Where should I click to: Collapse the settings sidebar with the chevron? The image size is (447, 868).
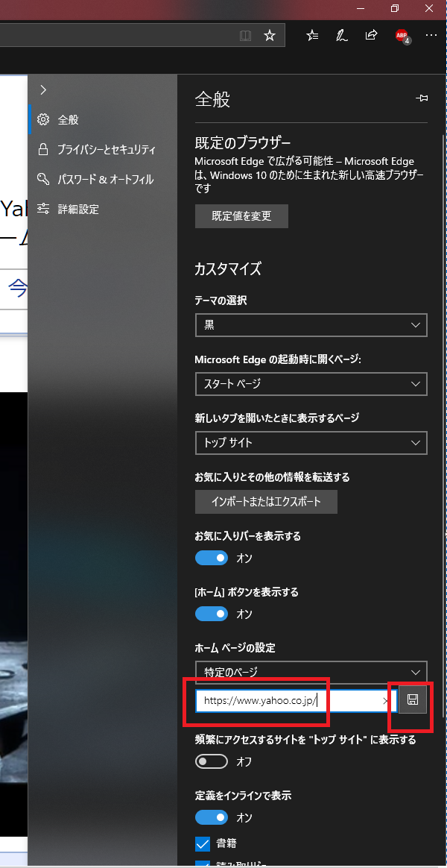point(43,89)
